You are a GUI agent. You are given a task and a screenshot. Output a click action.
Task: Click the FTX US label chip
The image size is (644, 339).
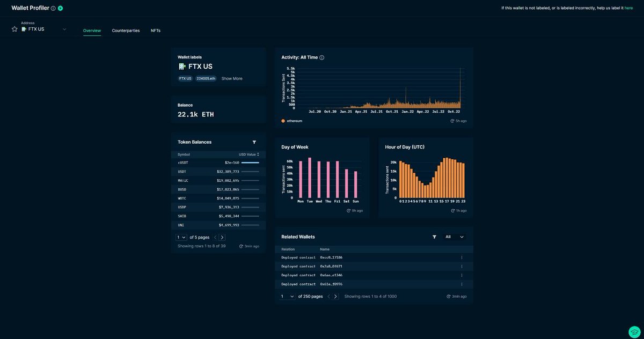(x=185, y=78)
